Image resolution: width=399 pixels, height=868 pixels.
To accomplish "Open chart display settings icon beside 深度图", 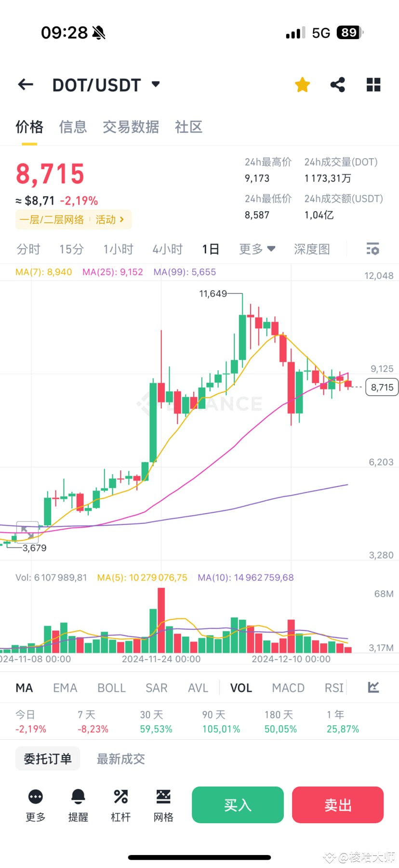I will 372,249.
